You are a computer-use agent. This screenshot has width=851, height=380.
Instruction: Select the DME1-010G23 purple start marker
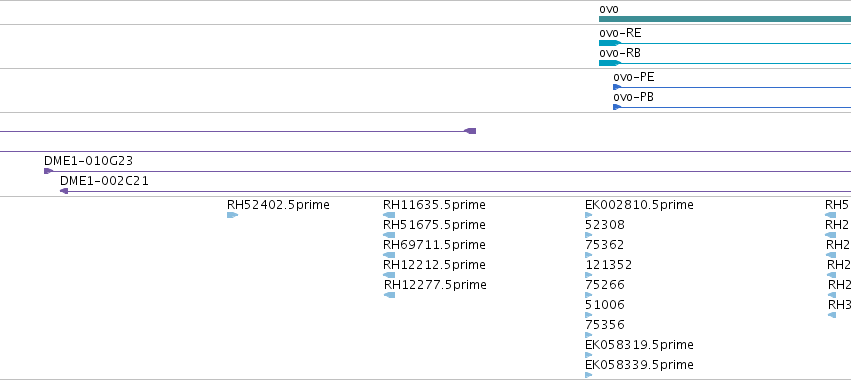click(x=48, y=171)
